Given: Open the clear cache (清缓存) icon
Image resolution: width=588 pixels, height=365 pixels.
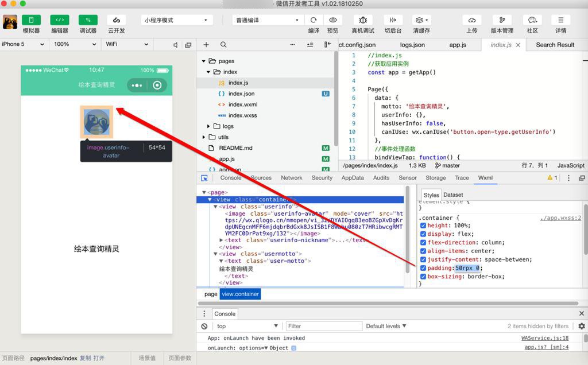Looking at the screenshot, I should pyautogui.click(x=421, y=20).
